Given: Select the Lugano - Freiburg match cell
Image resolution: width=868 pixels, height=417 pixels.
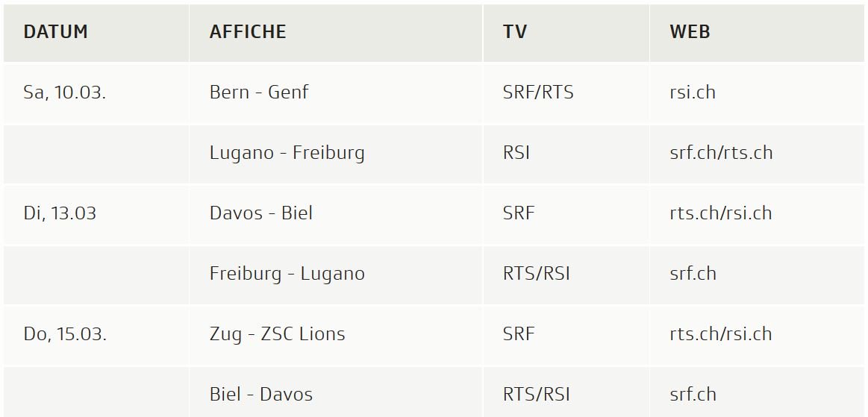Looking at the screenshot, I should click(287, 153).
